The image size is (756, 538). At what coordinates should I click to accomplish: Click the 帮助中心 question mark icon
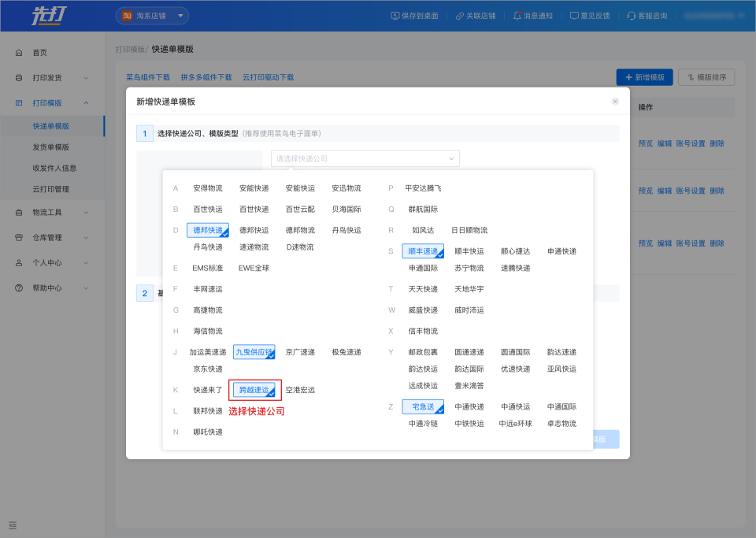click(x=19, y=288)
